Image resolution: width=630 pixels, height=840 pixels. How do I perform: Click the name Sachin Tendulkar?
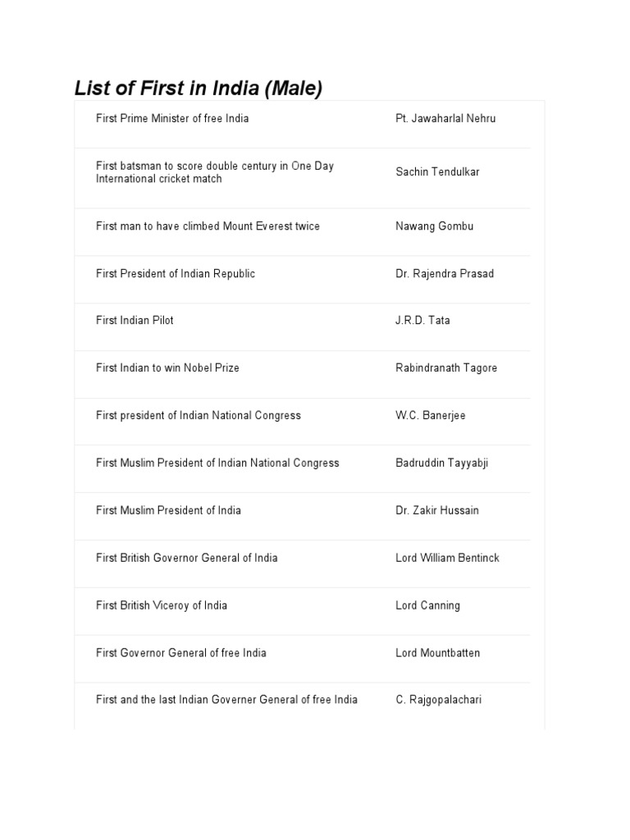coord(437,172)
